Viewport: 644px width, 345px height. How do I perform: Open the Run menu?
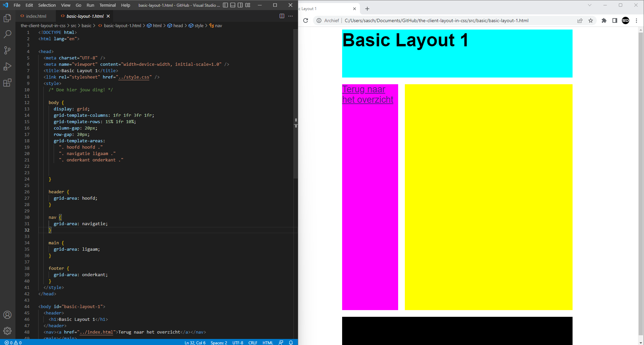pyautogui.click(x=90, y=5)
